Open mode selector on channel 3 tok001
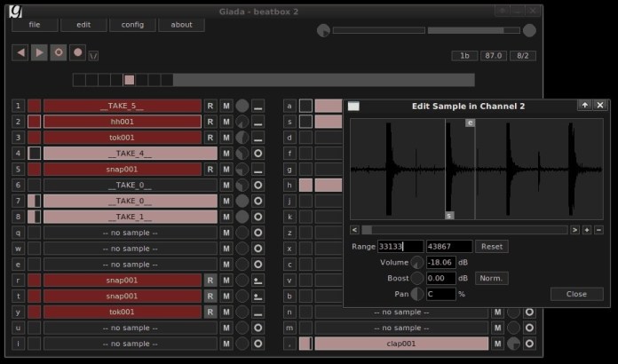 (x=258, y=138)
